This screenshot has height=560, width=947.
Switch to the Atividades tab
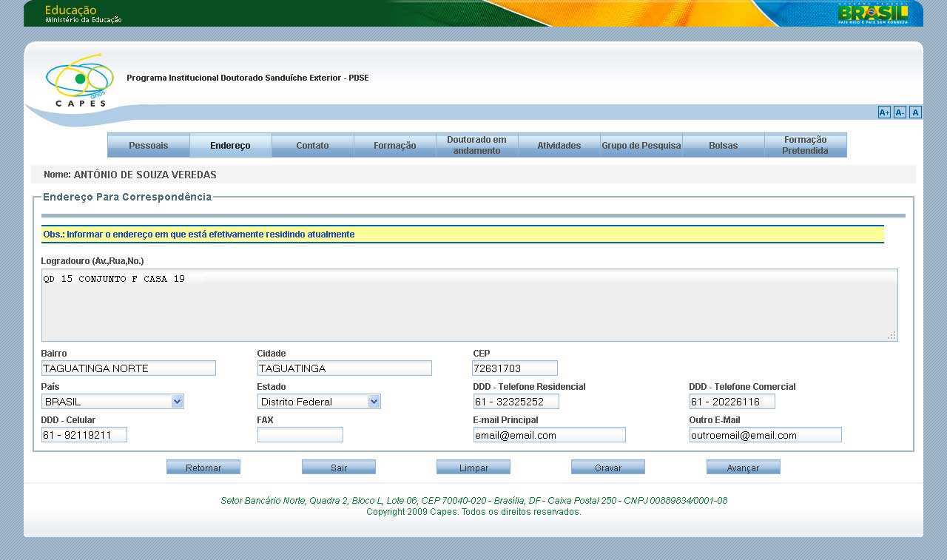coord(559,145)
